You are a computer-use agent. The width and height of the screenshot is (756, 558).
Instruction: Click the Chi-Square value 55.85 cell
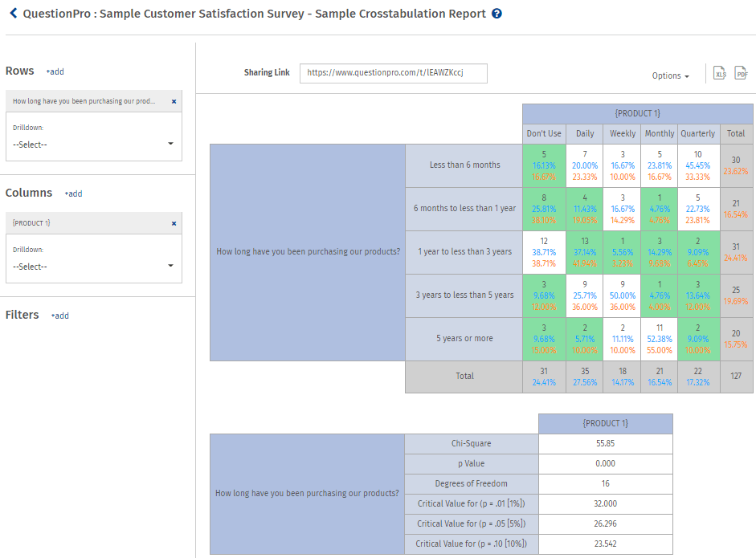[x=605, y=444]
